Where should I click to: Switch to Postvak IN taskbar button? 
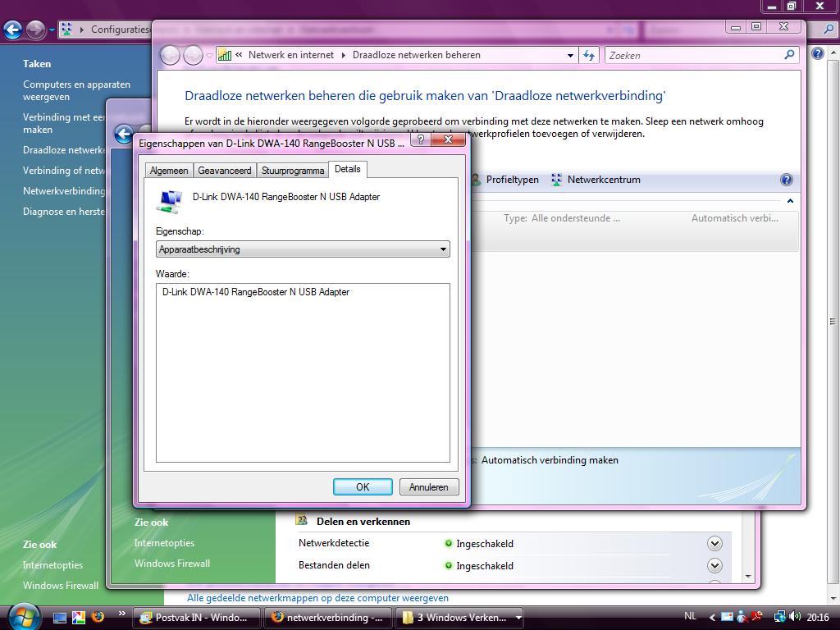coord(196,617)
